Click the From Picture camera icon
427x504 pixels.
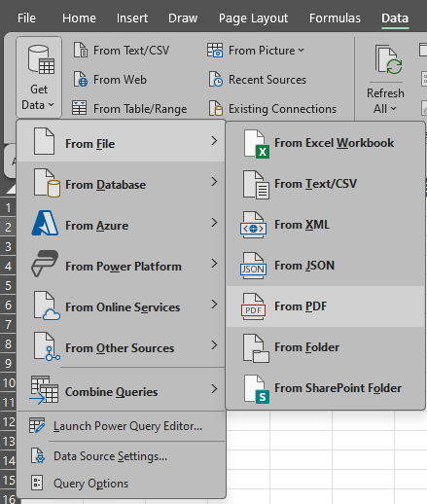[215, 51]
